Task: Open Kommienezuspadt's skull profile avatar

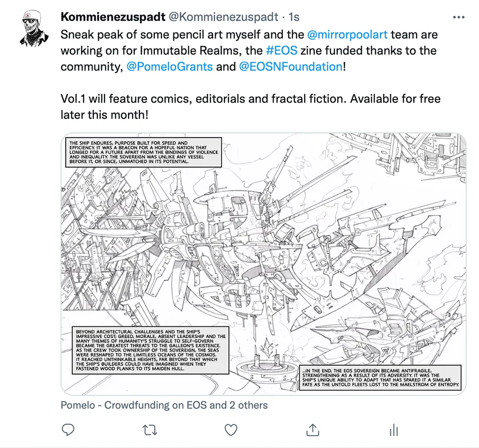Action: click(34, 28)
